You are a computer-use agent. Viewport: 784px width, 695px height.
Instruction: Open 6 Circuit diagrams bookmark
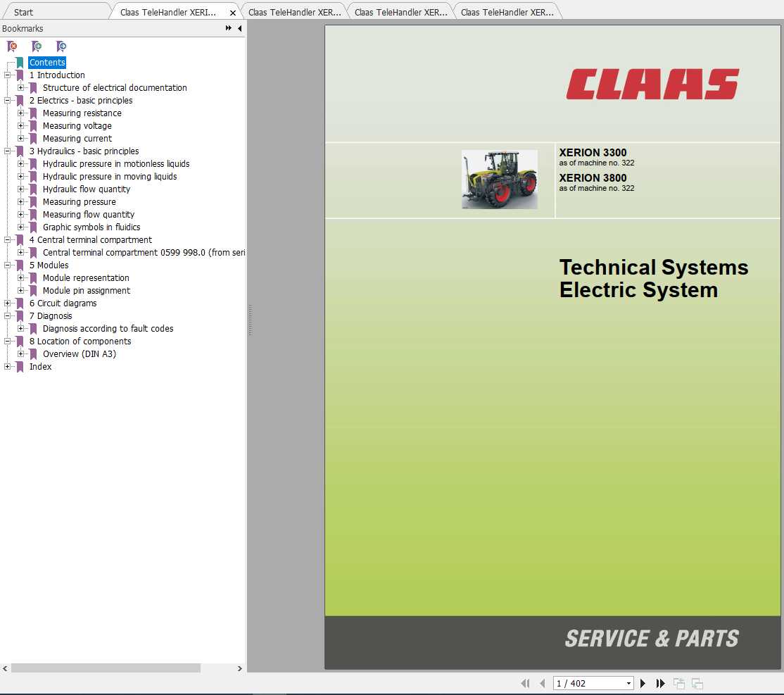[63, 303]
